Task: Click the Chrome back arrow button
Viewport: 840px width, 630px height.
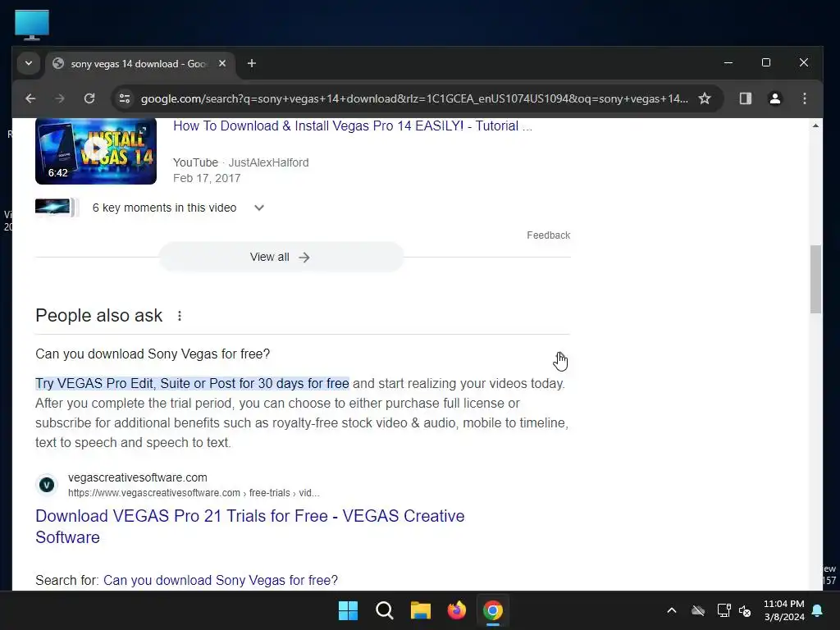Action: [x=30, y=98]
